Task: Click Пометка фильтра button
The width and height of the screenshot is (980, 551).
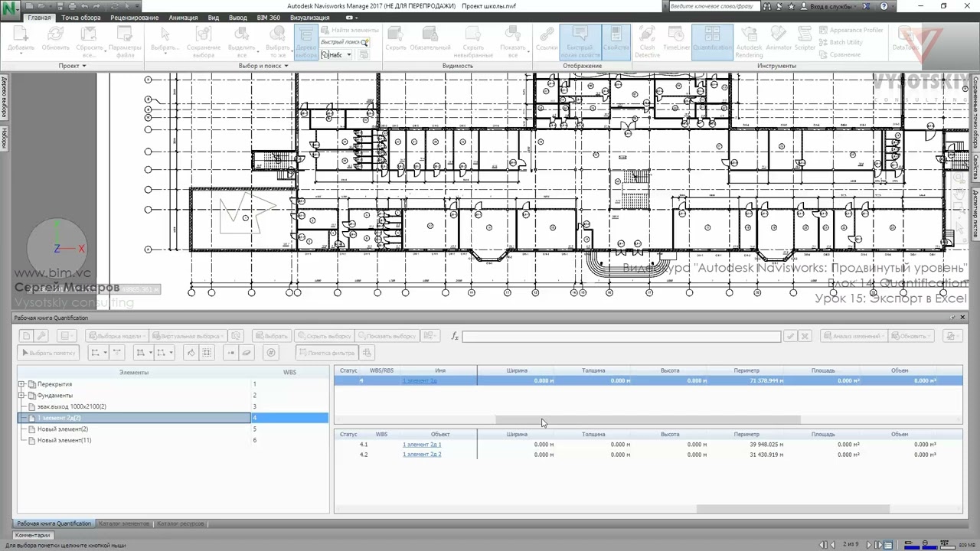Action: click(327, 353)
